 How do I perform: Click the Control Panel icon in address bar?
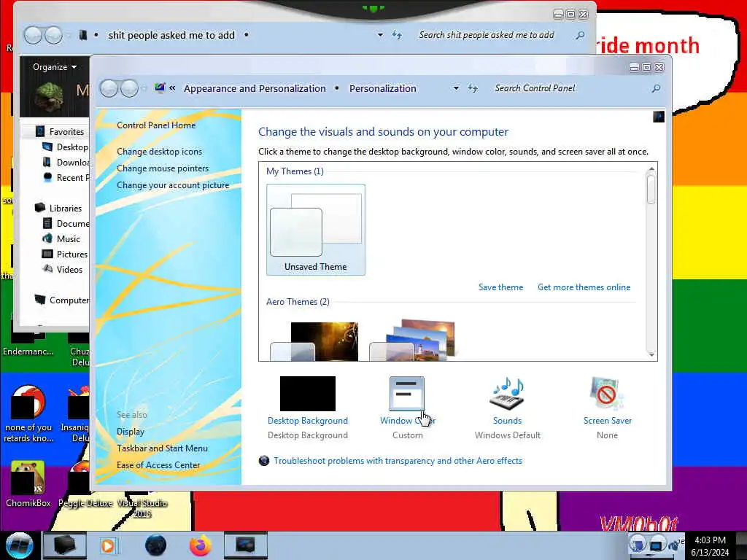tap(159, 87)
